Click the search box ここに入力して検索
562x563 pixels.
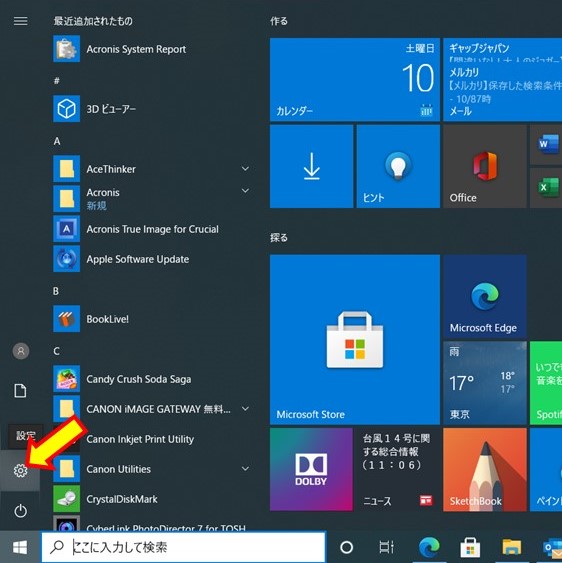click(x=184, y=547)
